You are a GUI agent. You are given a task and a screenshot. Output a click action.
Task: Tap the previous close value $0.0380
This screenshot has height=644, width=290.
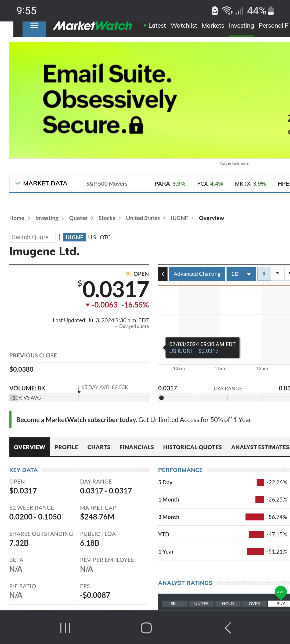(x=21, y=369)
